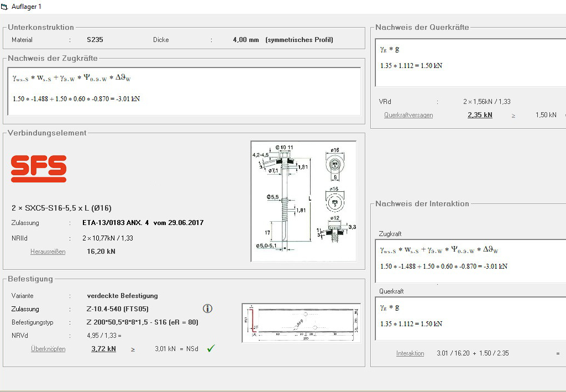Select the pull-out value 16,20 kN
The height and width of the screenshot is (392, 566).
[101, 252]
